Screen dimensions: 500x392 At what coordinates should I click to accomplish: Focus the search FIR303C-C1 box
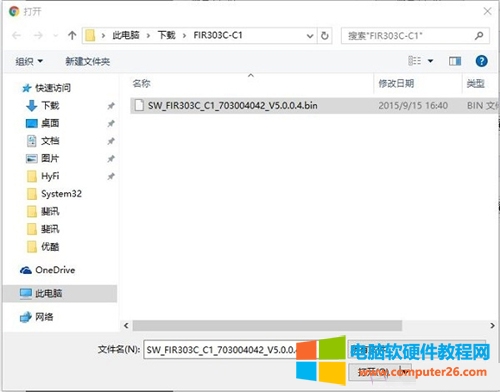click(415, 36)
